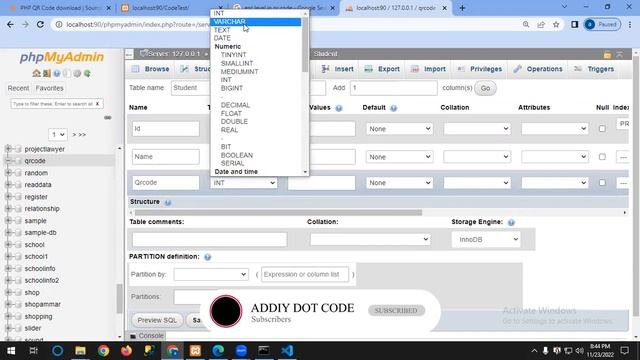This screenshot has width=640, height=360.
Task: Open the phpMyAdmin home icon
Action: (36, 73)
